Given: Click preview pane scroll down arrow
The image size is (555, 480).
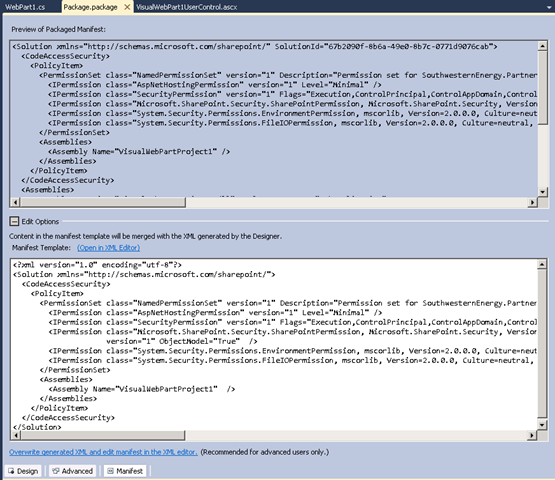Looking at the screenshot, I should click(543, 192).
